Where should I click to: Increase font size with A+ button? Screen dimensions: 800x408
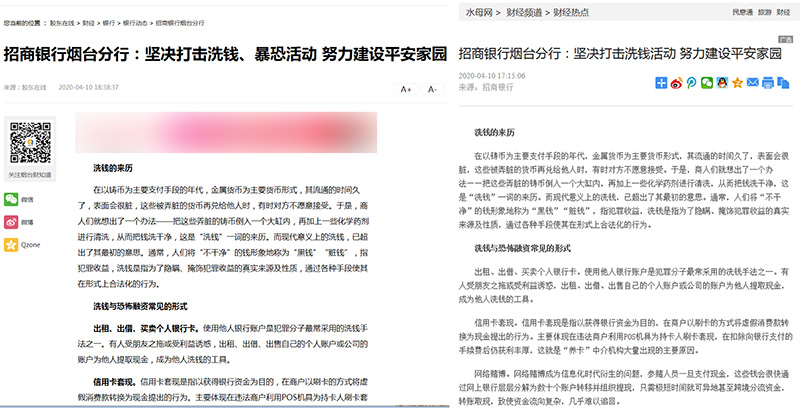click(x=406, y=89)
